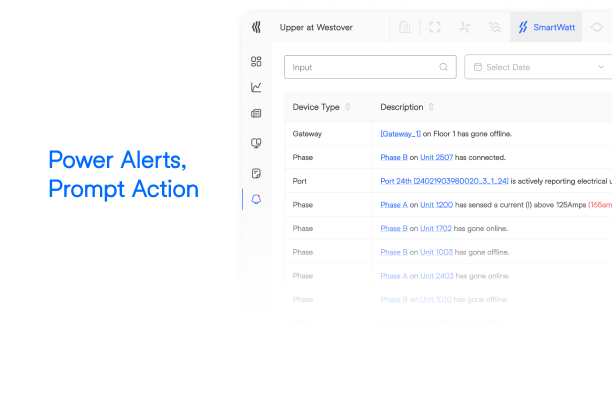Open the building icon tab

point(405,27)
